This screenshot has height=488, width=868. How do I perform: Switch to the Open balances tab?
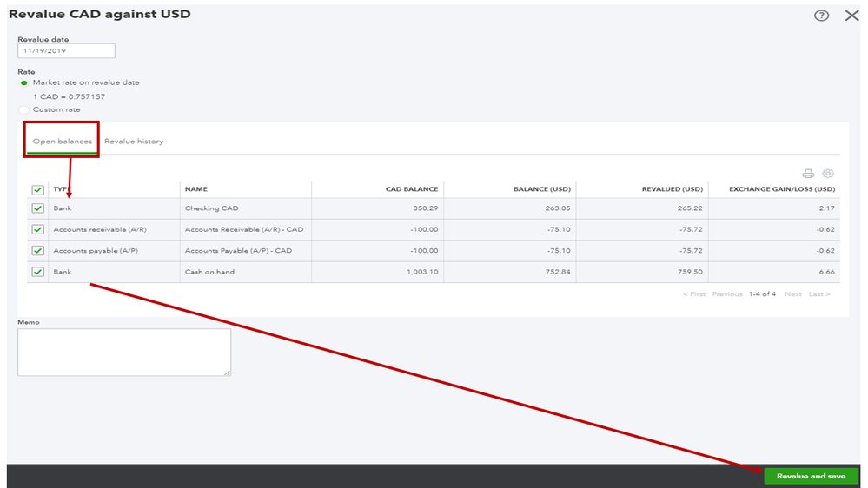[62, 141]
